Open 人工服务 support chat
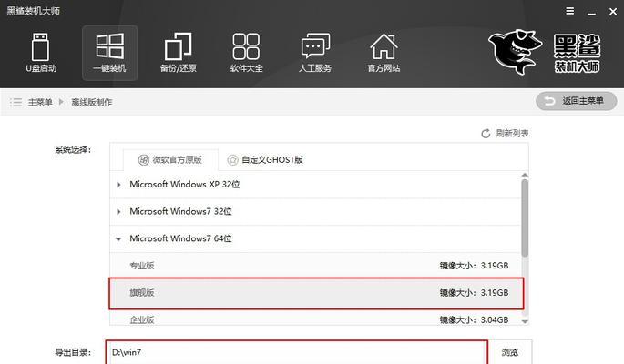This screenshot has height=364, width=624. pyautogui.click(x=315, y=53)
